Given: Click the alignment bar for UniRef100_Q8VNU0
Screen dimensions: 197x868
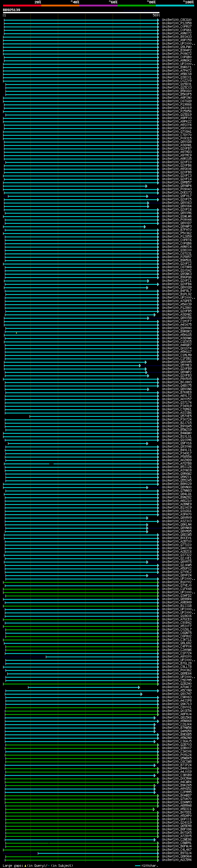Looking at the screenshot, I should [x=76, y=487].
